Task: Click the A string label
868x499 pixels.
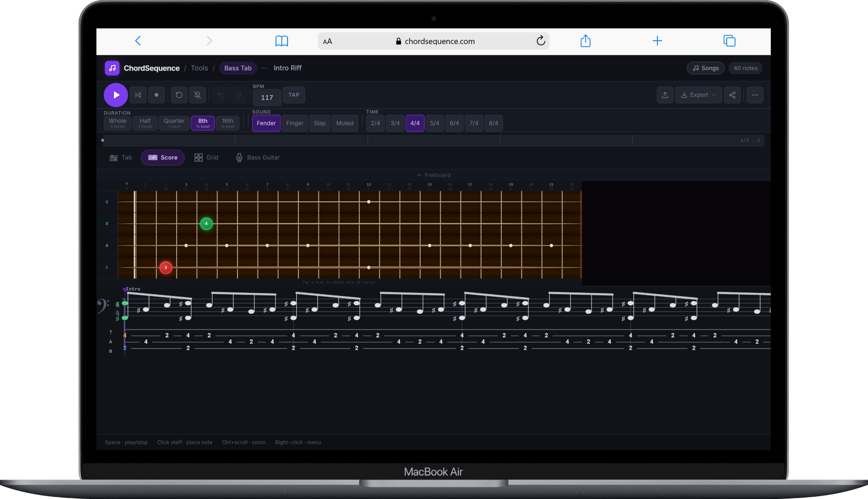Action: coord(107,246)
